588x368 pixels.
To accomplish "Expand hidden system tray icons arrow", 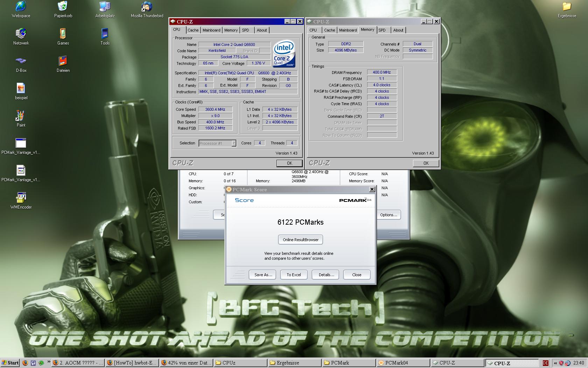I will point(555,363).
